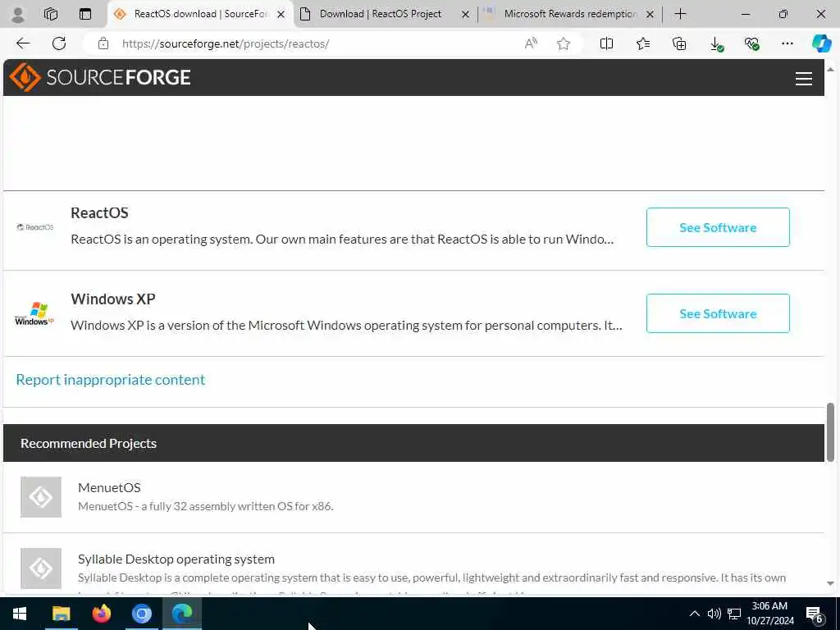Launch Chromium from the taskbar

(142, 614)
